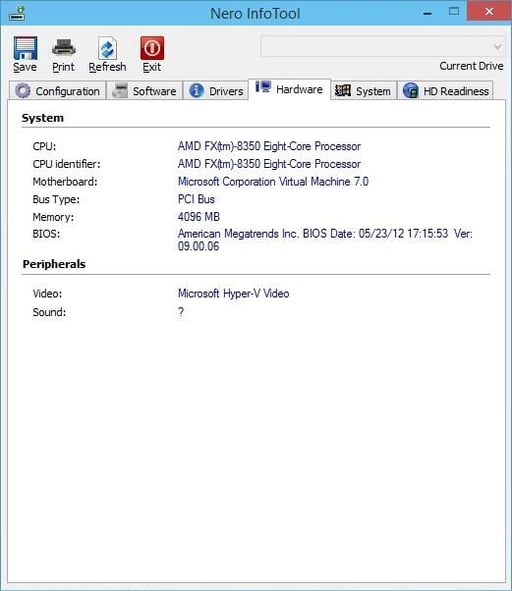Viewport: 512px width, 591px height.
Task: Click the BIOS: label
Action: tap(46, 234)
